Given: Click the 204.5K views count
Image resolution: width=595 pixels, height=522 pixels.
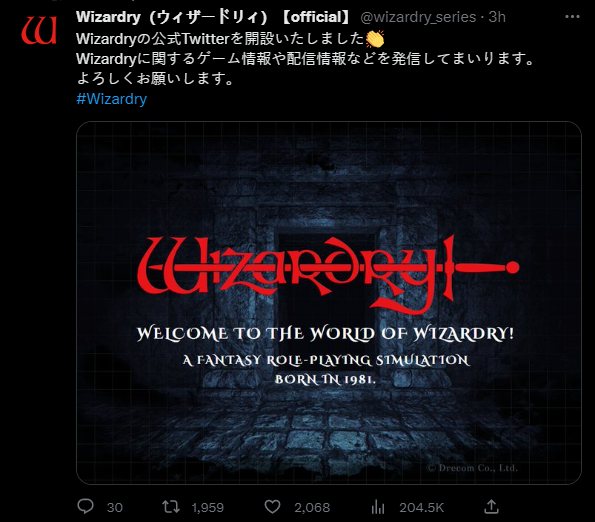Looking at the screenshot, I should 421,508.
